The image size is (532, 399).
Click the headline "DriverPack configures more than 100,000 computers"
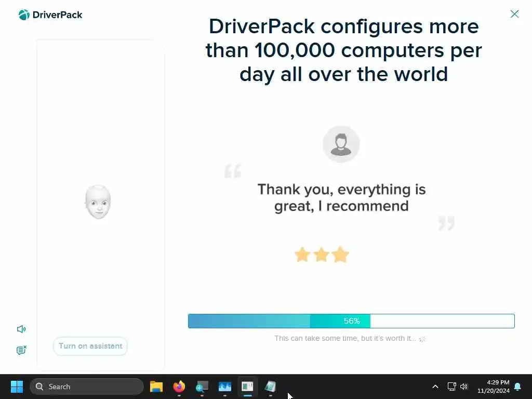click(x=344, y=50)
